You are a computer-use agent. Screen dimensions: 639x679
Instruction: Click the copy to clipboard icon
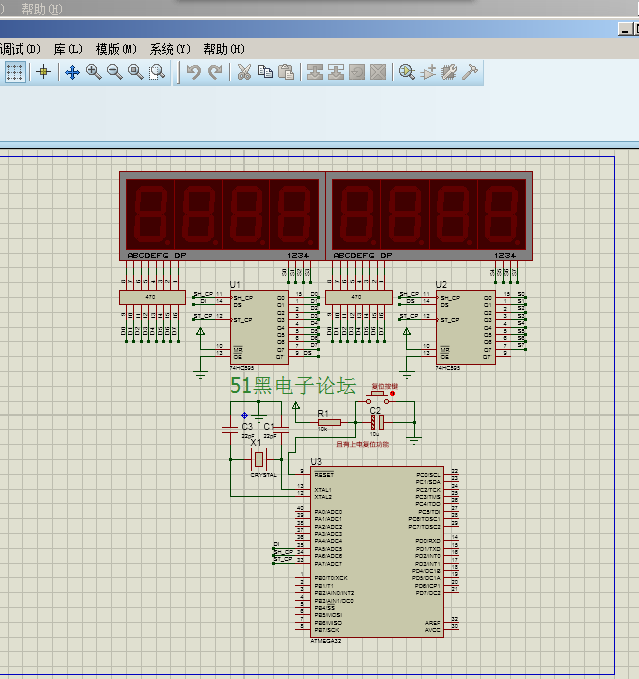(265, 72)
